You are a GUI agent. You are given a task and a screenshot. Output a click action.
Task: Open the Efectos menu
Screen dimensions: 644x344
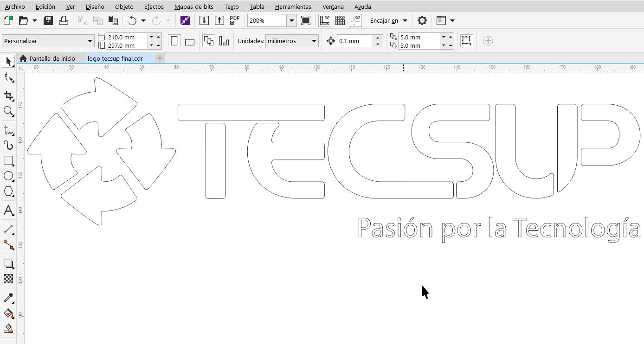tap(154, 6)
